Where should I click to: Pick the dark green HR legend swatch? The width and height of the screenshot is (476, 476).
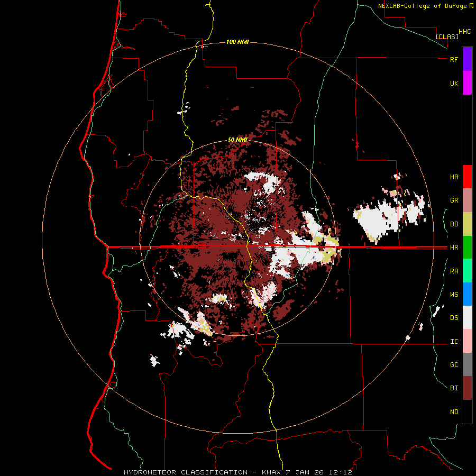467,248
